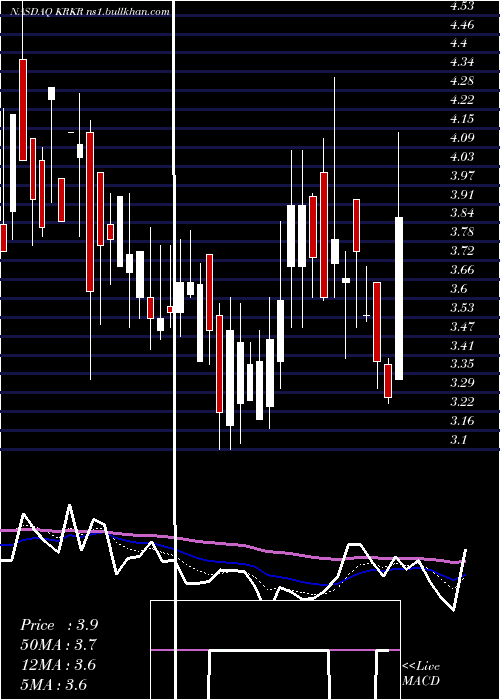Click the 50MA : 3.7 readout
The width and height of the screenshot is (500, 700).
(58, 645)
